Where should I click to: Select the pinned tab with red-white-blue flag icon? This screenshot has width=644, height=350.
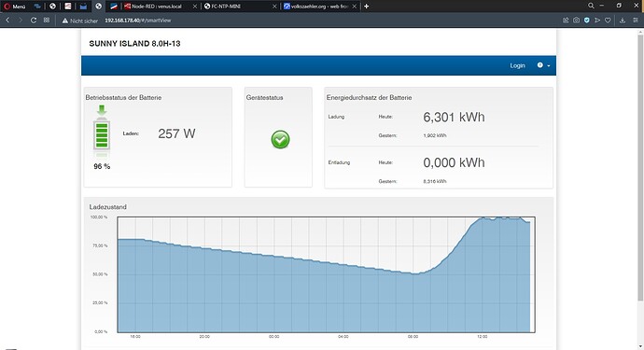coord(114,7)
